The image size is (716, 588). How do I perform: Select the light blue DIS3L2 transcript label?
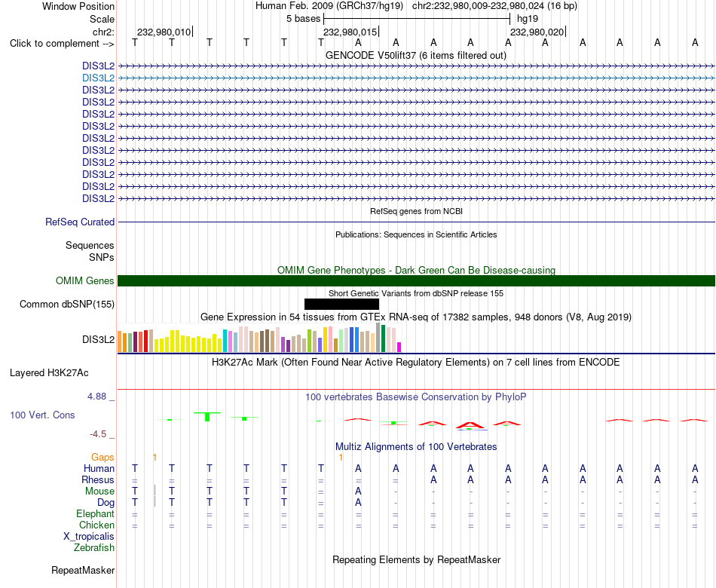pyautogui.click(x=98, y=78)
